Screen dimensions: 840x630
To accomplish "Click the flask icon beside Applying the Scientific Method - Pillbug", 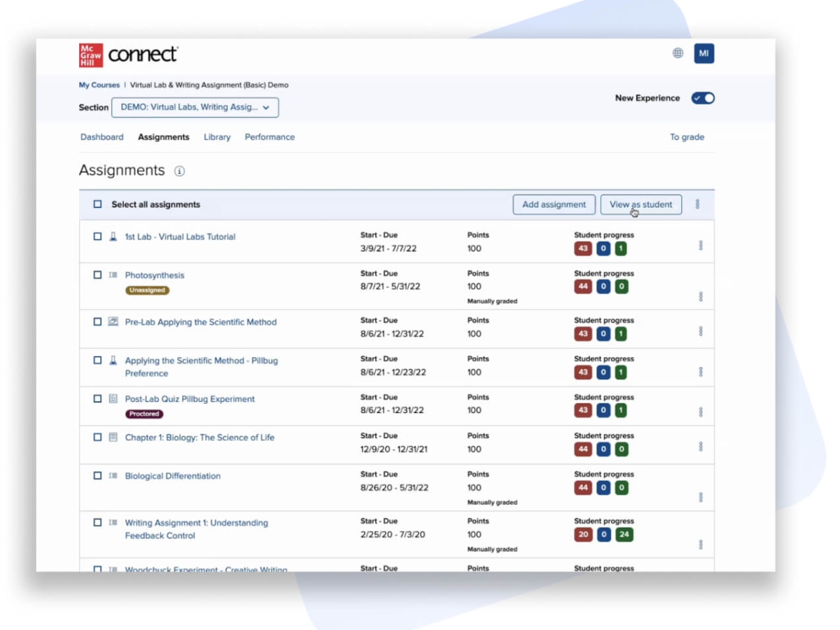I will [113, 360].
